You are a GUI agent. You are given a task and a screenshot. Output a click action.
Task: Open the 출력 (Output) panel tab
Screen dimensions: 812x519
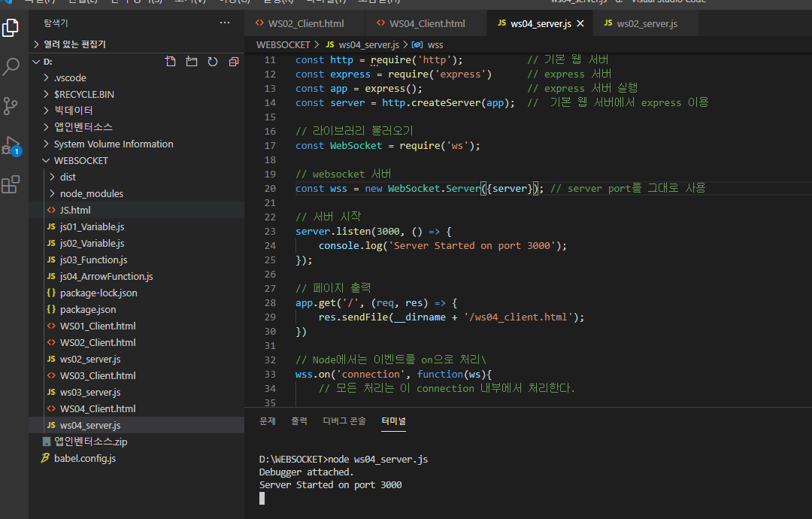pyautogui.click(x=299, y=421)
